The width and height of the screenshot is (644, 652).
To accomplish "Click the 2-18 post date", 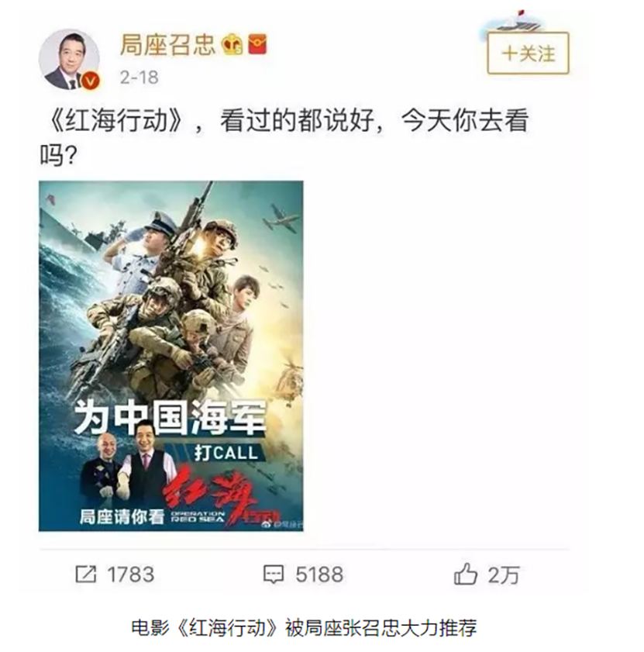I will pos(139,78).
